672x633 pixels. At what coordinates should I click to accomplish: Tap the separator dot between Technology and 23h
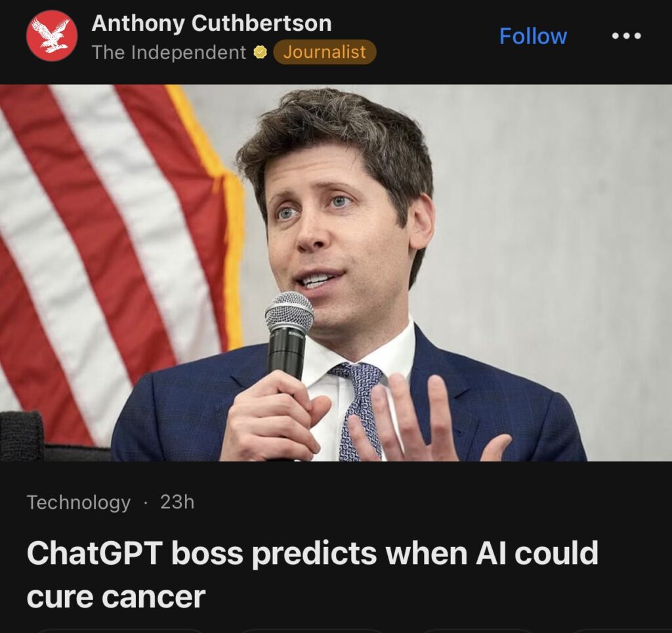(x=146, y=502)
